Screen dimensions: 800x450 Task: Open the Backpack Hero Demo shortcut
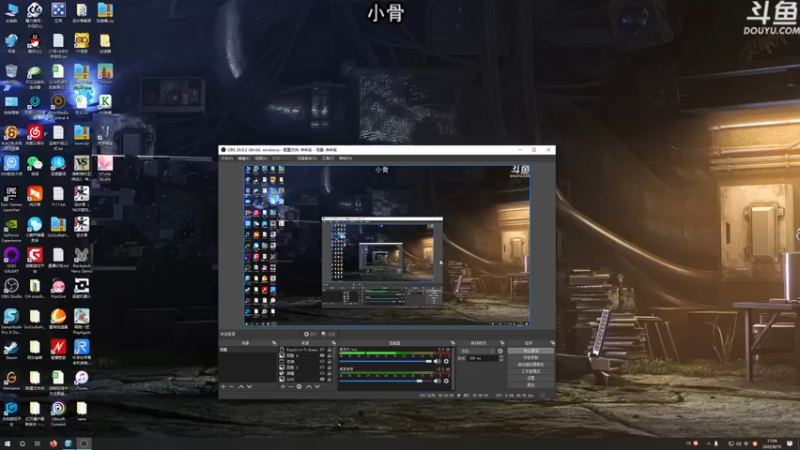point(82,259)
